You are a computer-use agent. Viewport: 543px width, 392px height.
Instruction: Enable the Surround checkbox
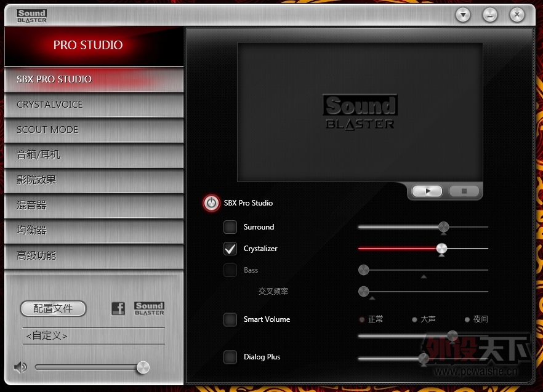[x=230, y=227]
